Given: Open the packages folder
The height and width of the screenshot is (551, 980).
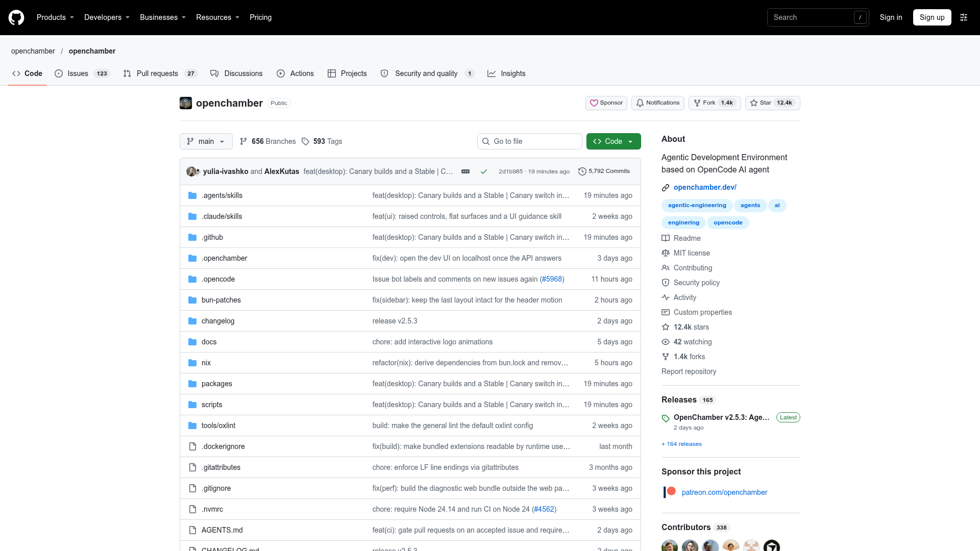Looking at the screenshot, I should 217,384.
